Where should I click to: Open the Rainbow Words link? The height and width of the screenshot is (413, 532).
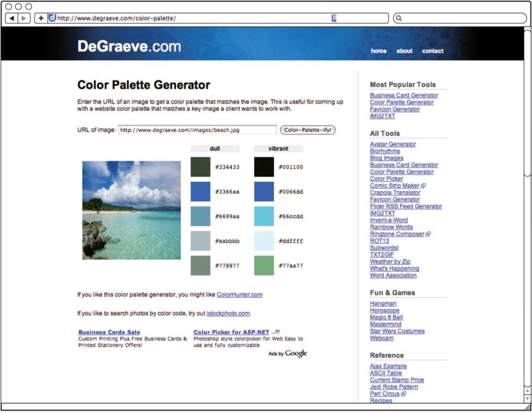391,227
